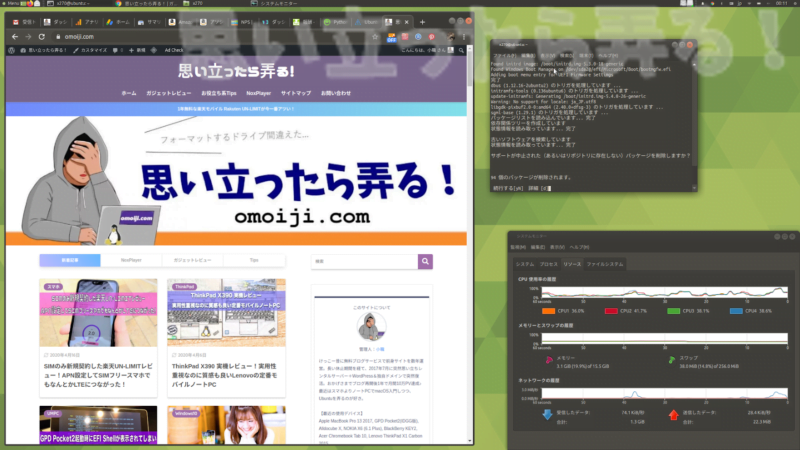
Task: Click the site search input field
Action: pos(364,261)
